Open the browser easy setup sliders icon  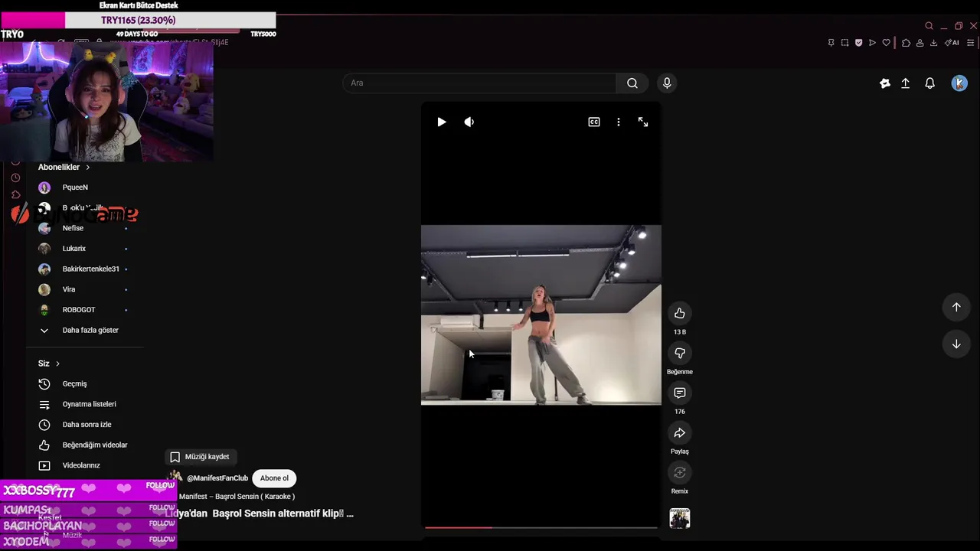972,43
